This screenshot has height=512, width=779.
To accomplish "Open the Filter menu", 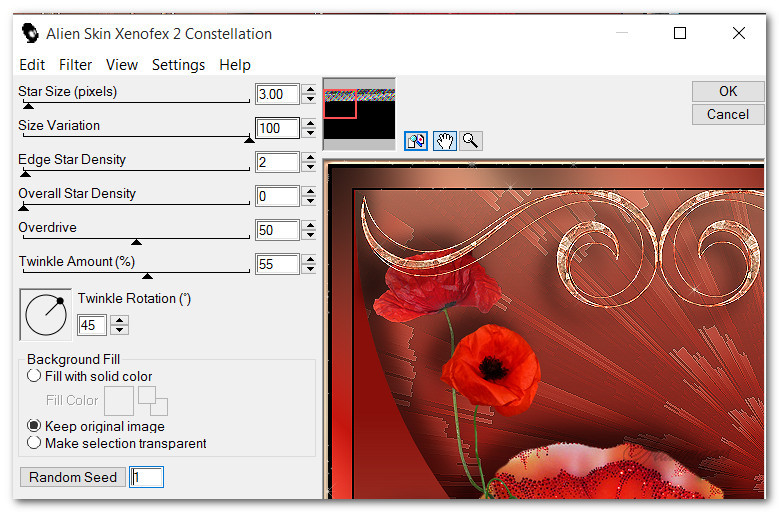I will (x=75, y=65).
